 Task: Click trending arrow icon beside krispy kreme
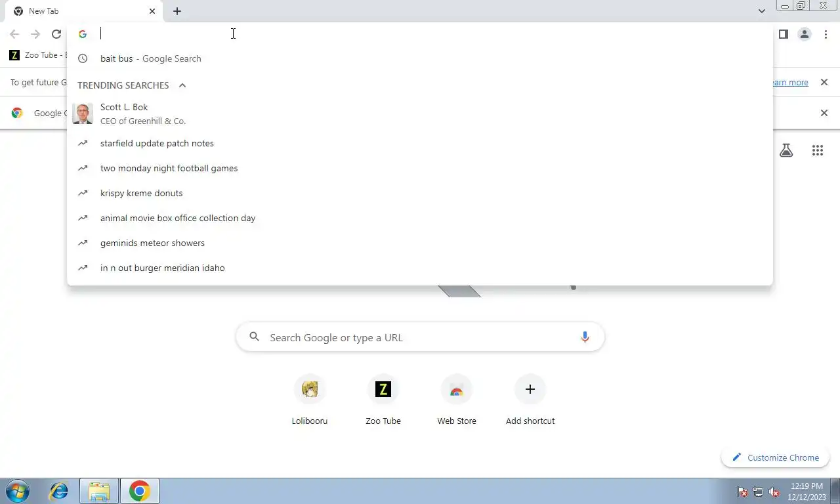[83, 193]
